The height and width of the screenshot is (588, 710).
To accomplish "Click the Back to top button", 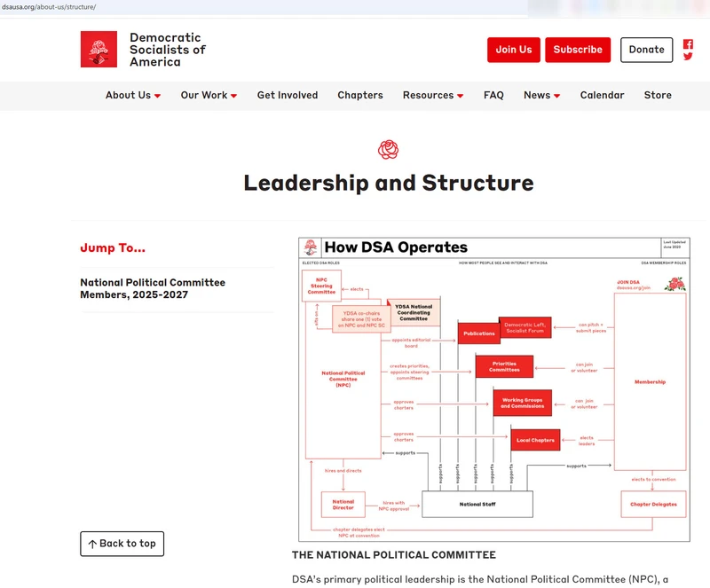I will click(122, 544).
